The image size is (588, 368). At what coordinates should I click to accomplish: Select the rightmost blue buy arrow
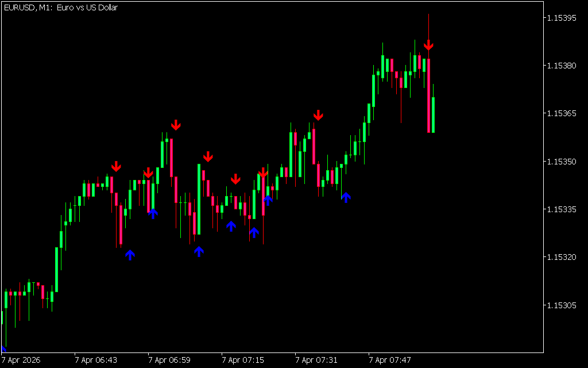pyautogui.click(x=346, y=197)
